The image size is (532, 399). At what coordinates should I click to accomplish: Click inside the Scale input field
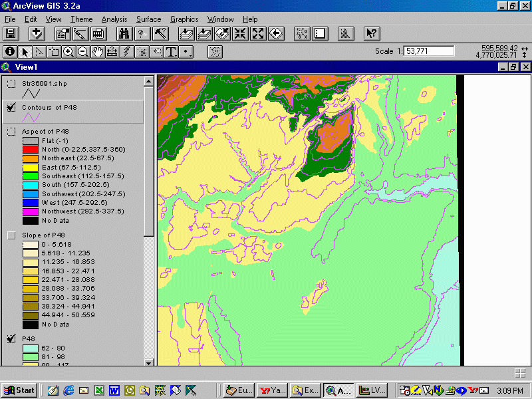(429, 51)
